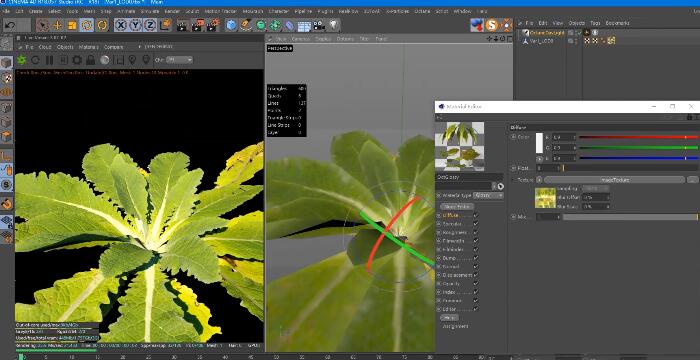Uncheck the Displacement channel checkbox
This screenshot has height=360, width=700.
475,275
